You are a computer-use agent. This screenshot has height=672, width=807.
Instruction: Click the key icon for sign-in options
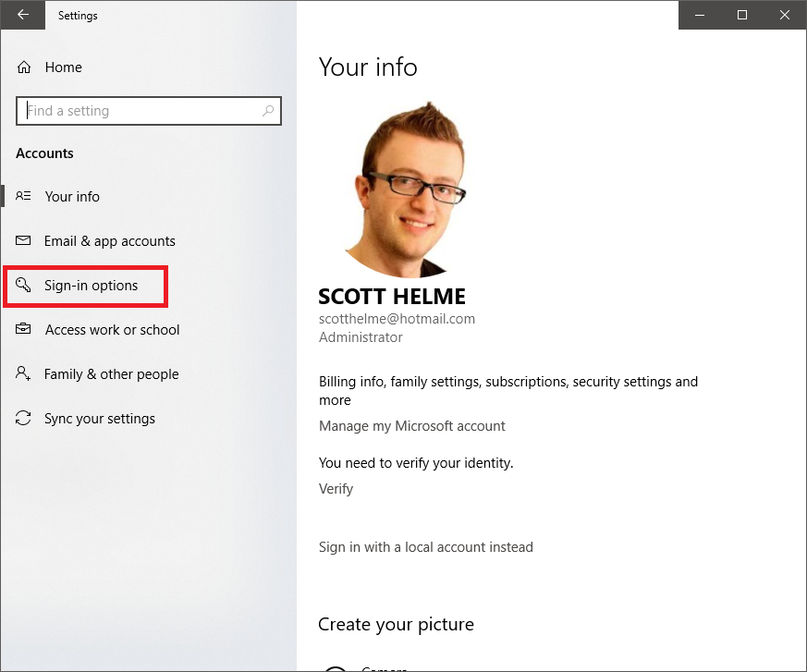pos(24,286)
